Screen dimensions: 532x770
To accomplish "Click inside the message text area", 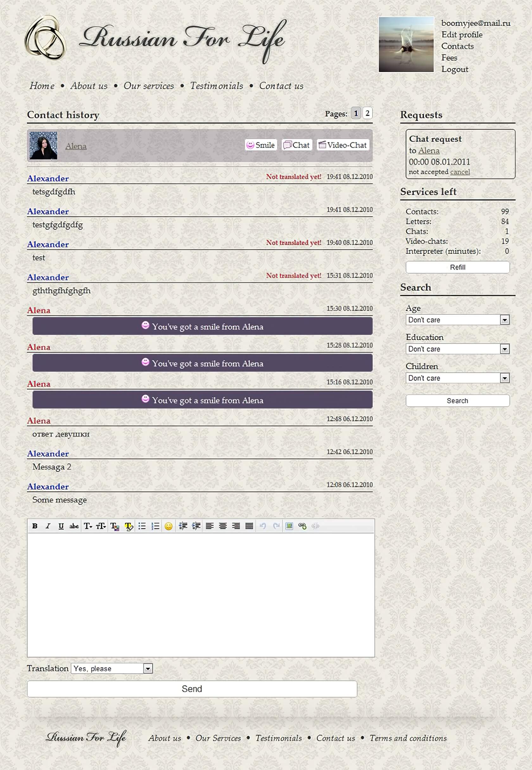I will [x=201, y=594].
